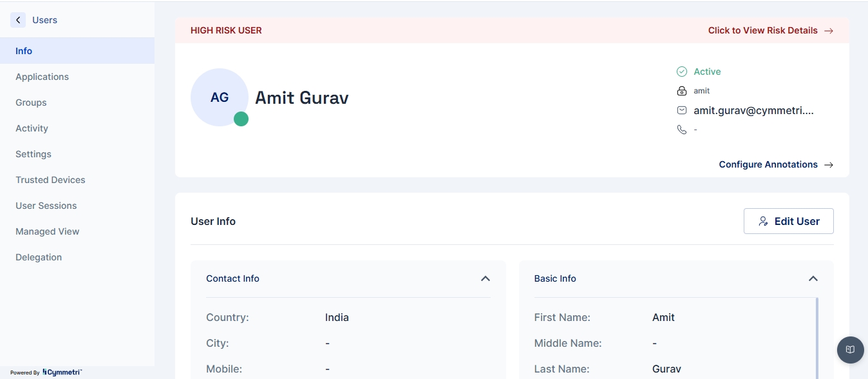The image size is (868, 379).
Task: Go to User Sessions section
Action: [46, 206]
